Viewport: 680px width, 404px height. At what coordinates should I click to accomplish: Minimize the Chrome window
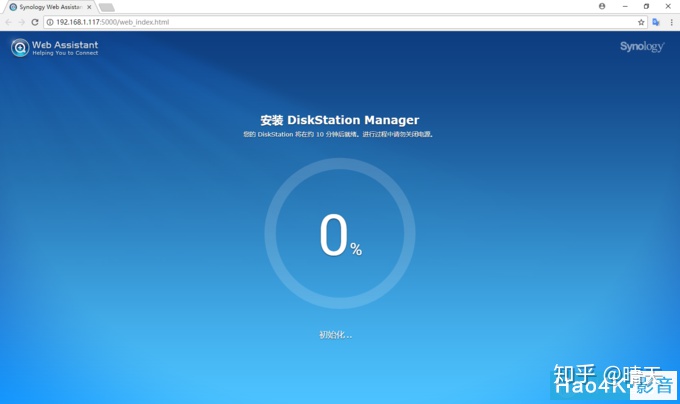pos(625,6)
